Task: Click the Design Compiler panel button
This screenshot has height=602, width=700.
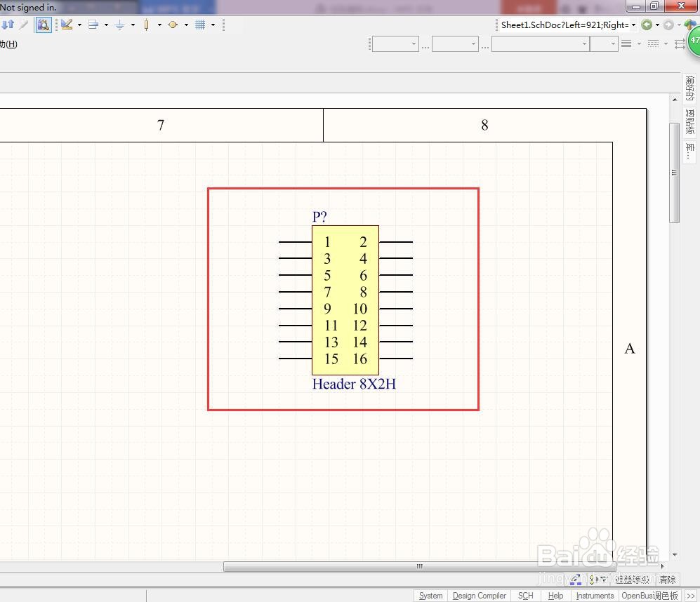Action: tap(479, 596)
